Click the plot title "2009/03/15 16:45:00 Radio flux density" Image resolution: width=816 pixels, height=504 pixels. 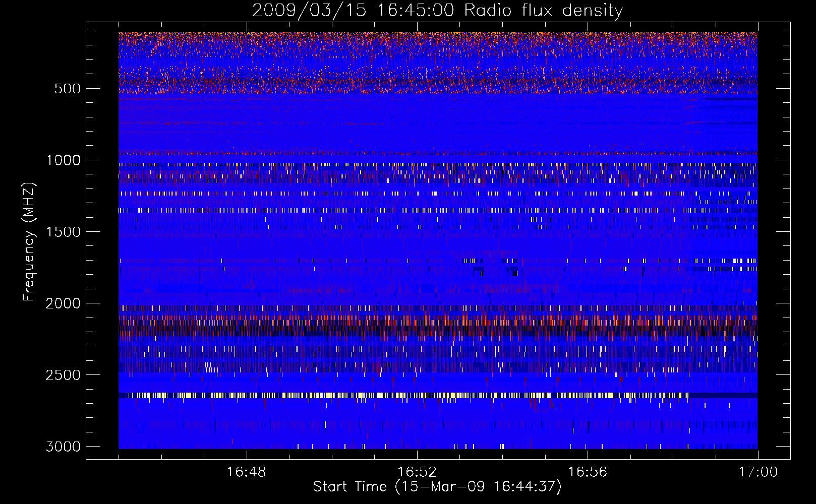pos(437,11)
